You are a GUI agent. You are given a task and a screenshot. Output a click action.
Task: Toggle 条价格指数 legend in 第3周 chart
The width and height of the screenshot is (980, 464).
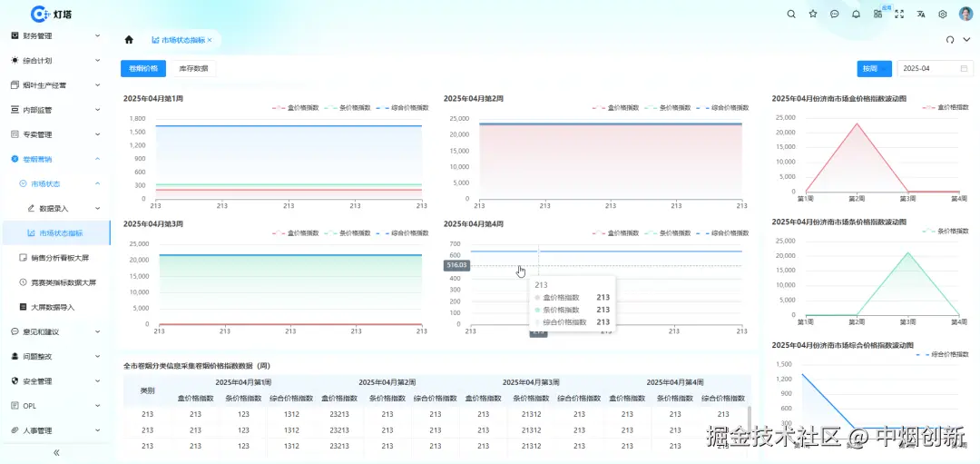tap(348, 232)
